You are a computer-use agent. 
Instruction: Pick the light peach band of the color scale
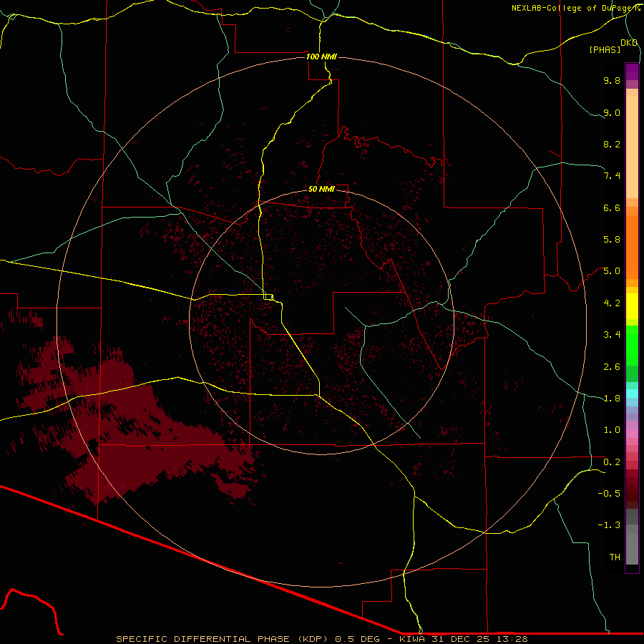632,147
